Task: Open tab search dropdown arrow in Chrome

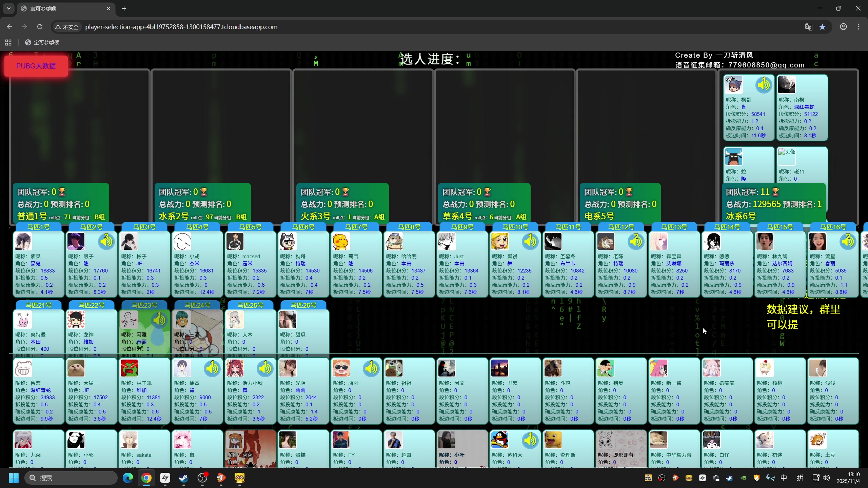Action: [x=9, y=8]
